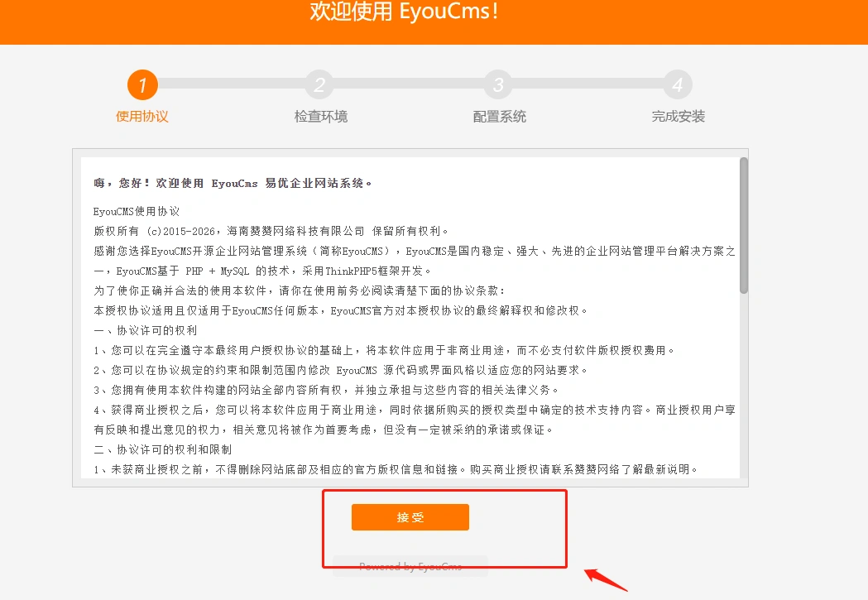868x600 pixels.
Task: Click clause 4、获得商业授权之后
Action: tap(414, 420)
